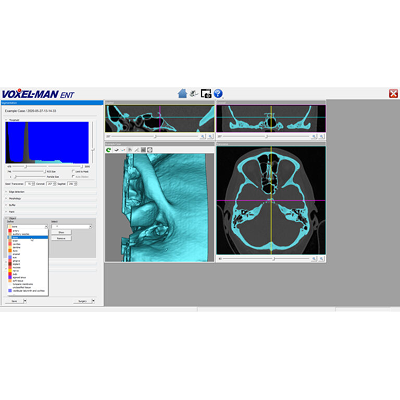Viewport: 400px width, 400px height.
Task: Enable the Limit to Mask checkbox
Action: 73,171
